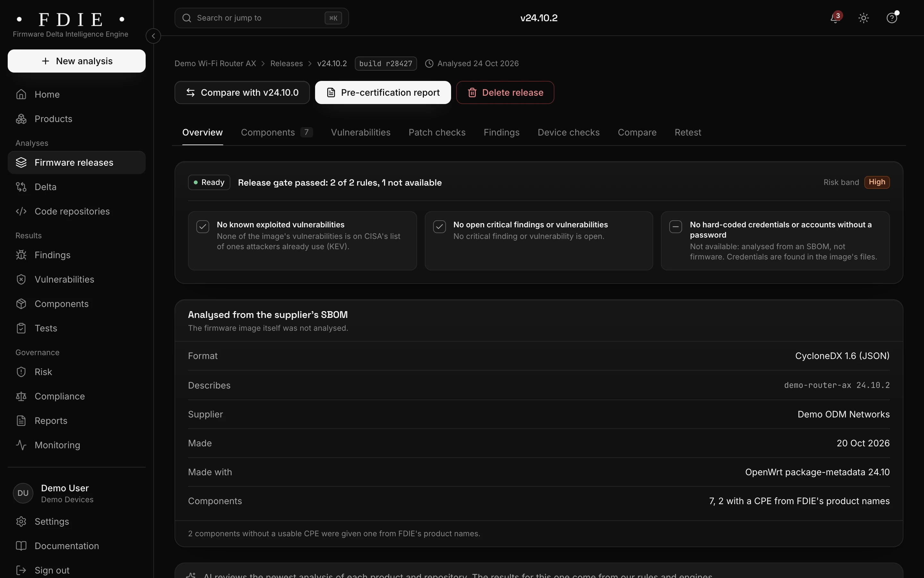Viewport: 924px width, 578px height.
Task: Open Demo Wi-Fi Router AX breadcrumb
Action: (215, 64)
